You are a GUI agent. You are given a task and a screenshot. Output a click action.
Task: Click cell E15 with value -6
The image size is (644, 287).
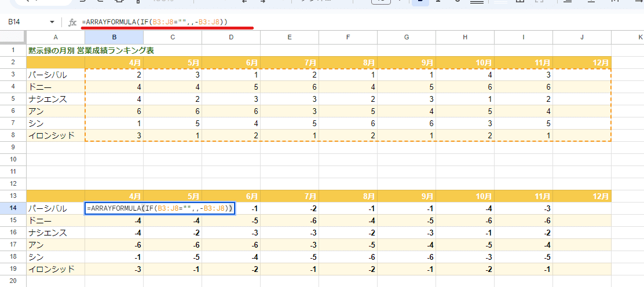click(x=290, y=220)
